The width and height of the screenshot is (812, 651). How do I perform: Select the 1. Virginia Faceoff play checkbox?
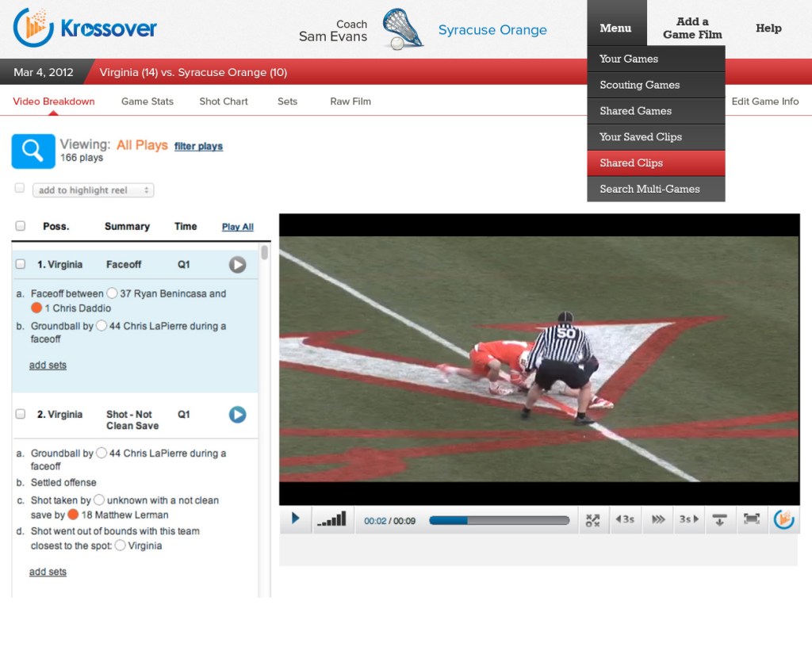[x=20, y=264]
